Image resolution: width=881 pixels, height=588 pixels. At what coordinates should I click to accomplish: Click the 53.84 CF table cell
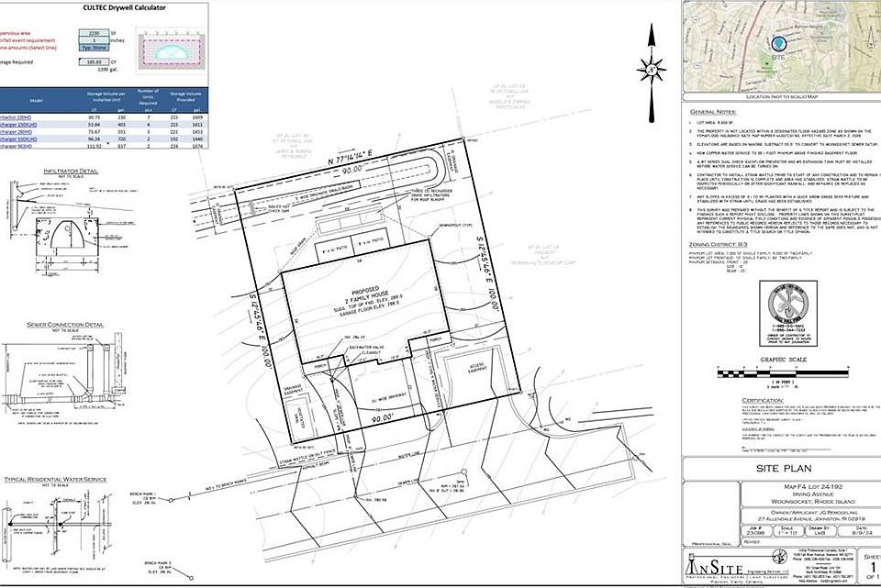point(94,125)
